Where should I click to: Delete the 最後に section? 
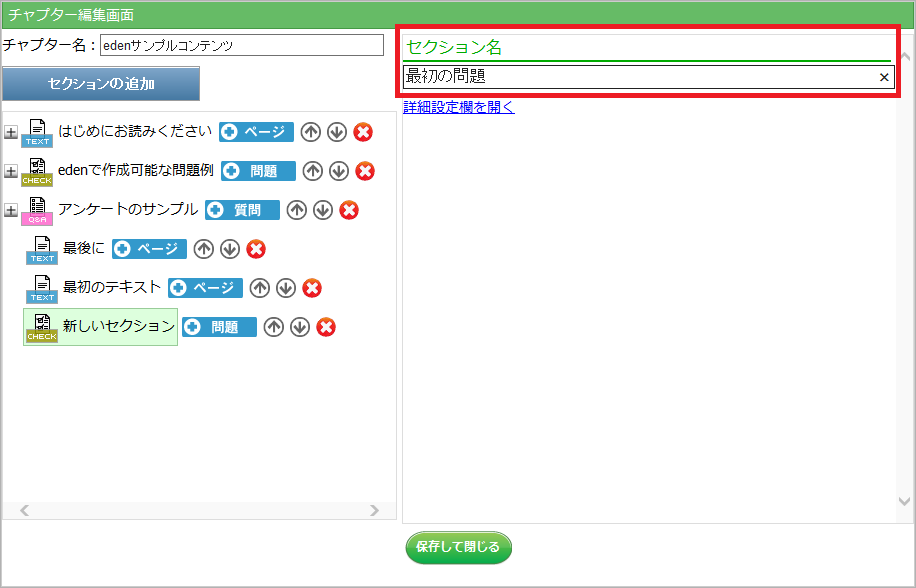click(256, 249)
